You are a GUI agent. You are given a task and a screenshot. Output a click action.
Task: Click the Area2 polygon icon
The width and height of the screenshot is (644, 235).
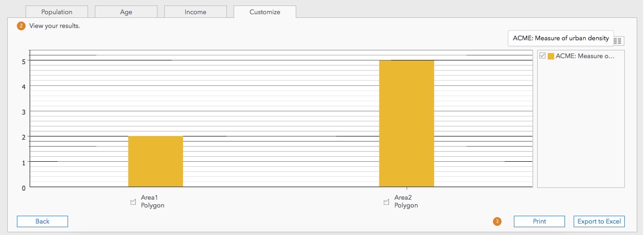386,202
